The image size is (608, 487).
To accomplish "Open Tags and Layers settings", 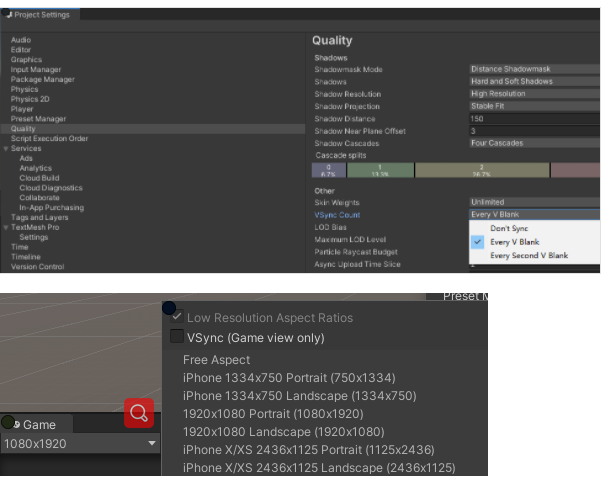I will 40,218.
